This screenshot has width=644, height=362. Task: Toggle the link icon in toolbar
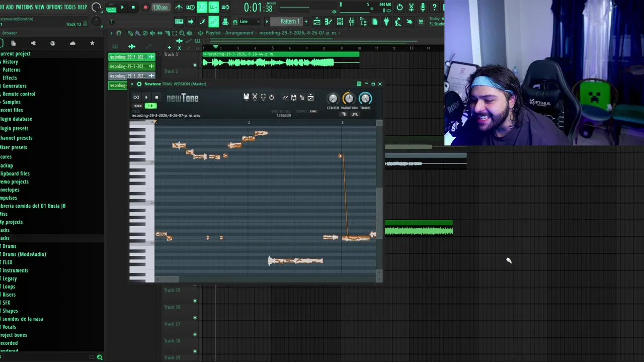pos(214,21)
